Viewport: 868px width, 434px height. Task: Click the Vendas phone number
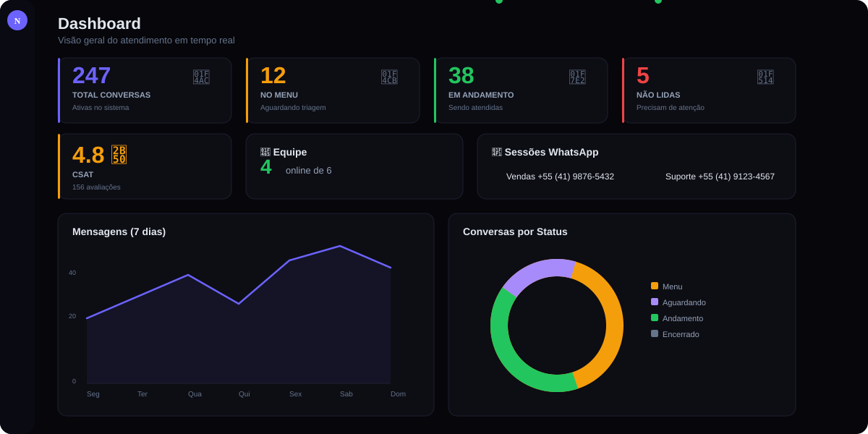pos(561,176)
